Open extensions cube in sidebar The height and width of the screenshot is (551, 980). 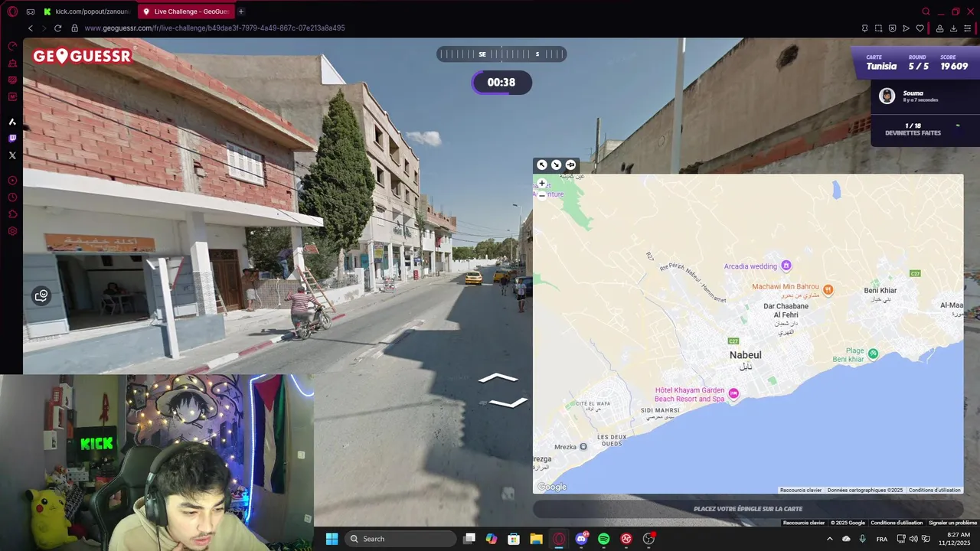[x=12, y=214]
